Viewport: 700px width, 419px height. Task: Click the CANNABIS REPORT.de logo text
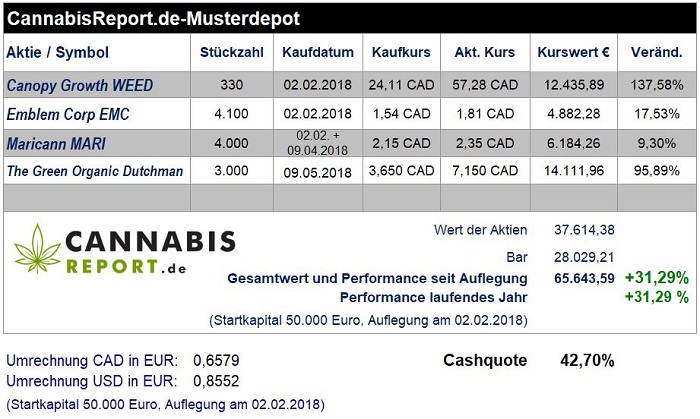[x=150, y=252]
